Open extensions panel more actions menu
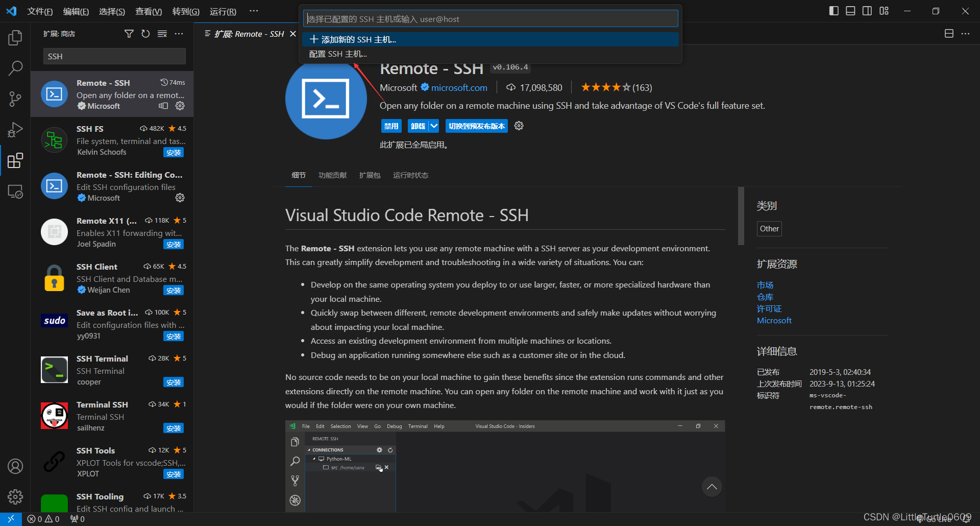Viewport: 980px width, 526px height. pos(179,34)
